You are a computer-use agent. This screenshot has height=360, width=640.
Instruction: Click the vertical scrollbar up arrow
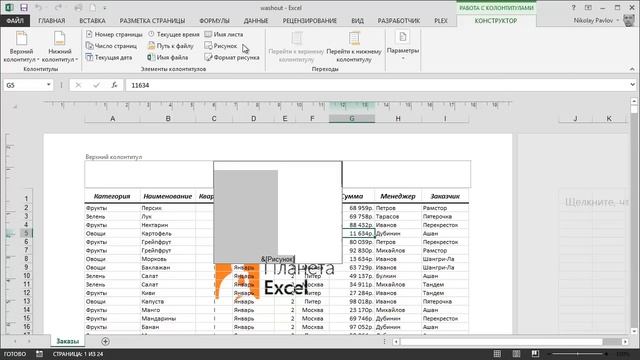634,101
